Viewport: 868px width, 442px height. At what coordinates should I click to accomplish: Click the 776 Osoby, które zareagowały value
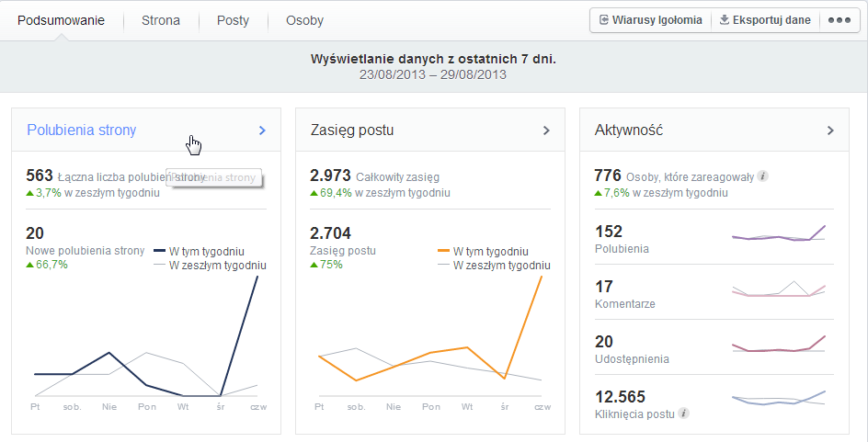[x=608, y=176]
